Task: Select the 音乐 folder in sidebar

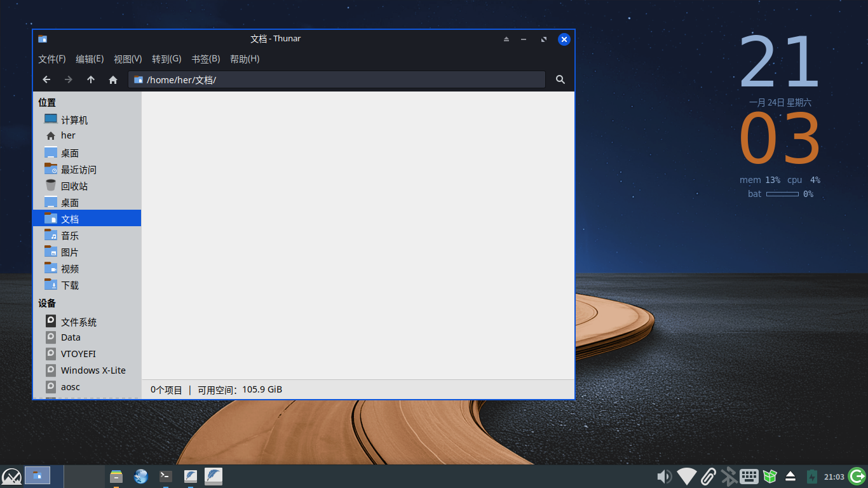Action: pyautogui.click(x=69, y=234)
